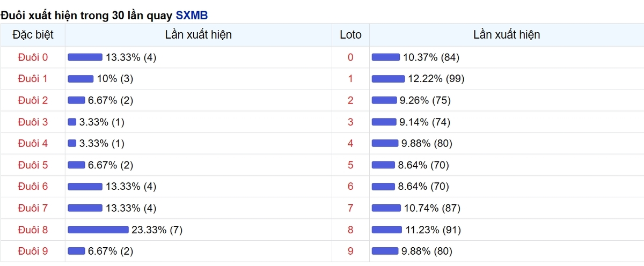Select Loto number 1
Image resolution: width=644 pixels, height=266 pixels.
(350, 79)
